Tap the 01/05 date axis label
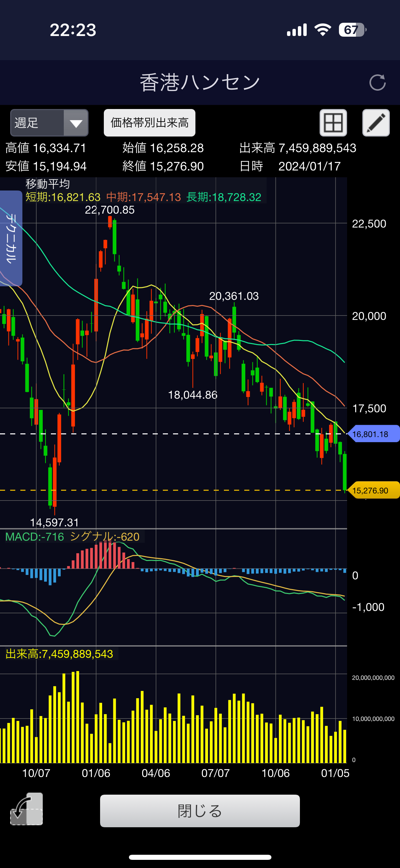The height and width of the screenshot is (868, 400). tap(335, 773)
